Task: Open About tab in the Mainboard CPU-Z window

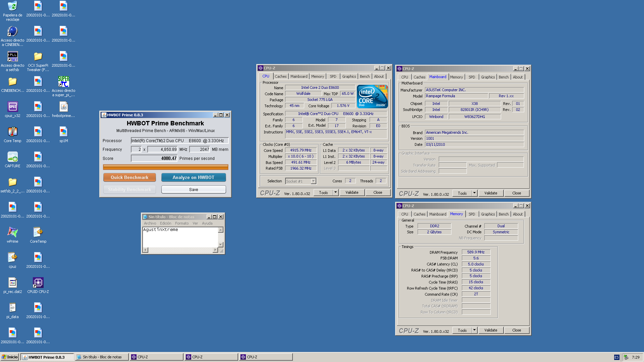Action: 518,77
